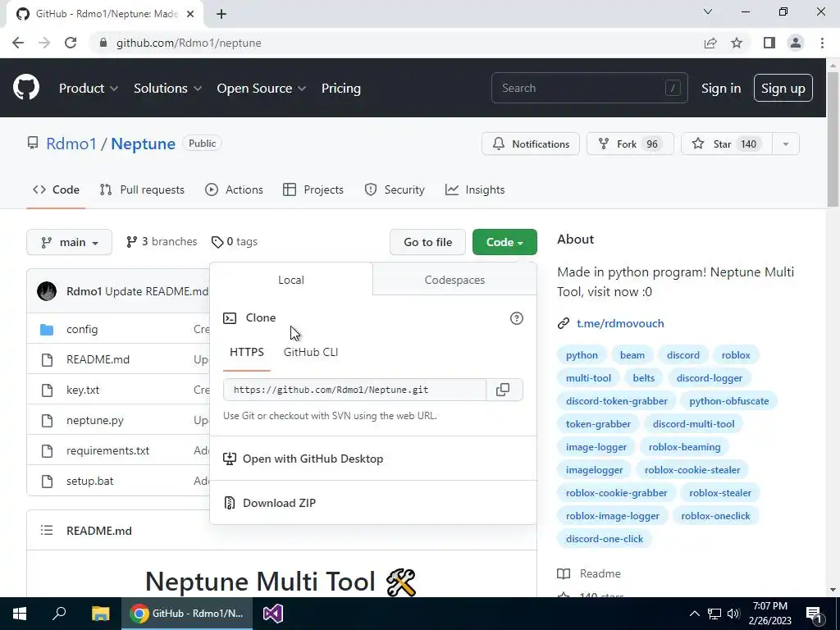Open Windows taskbar search
The width and height of the screenshot is (840, 630).
59,614
